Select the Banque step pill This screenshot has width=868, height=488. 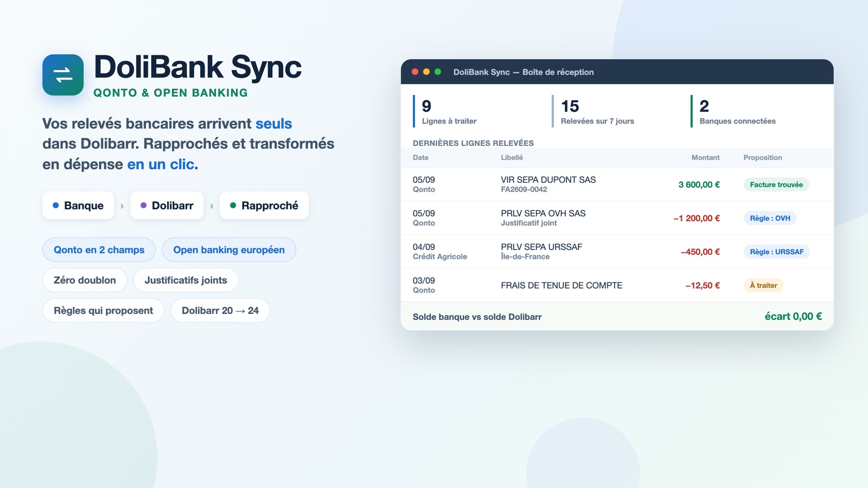pyautogui.click(x=78, y=206)
